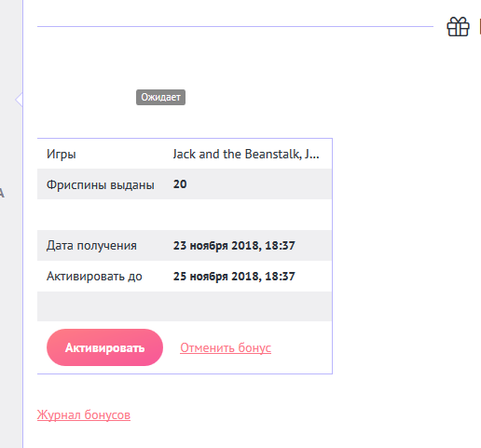Cancel the bonus via Отменить бонус
Viewport: 481px width, 448px height.
click(x=226, y=347)
